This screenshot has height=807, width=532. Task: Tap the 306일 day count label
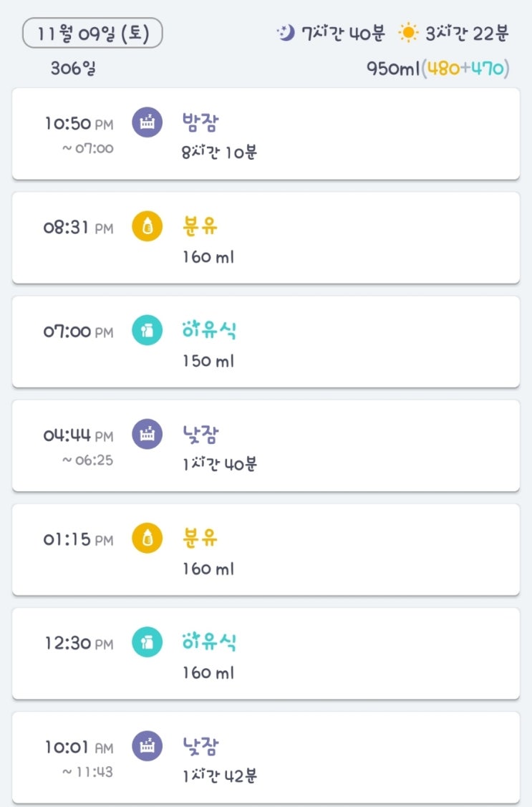[x=73, y=69]
